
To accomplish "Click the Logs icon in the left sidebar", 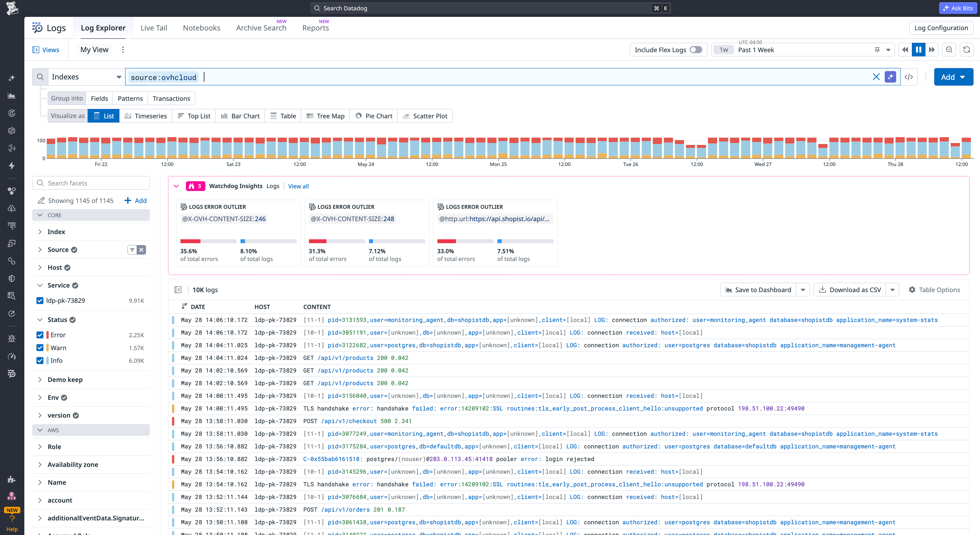I will [12, 374].
